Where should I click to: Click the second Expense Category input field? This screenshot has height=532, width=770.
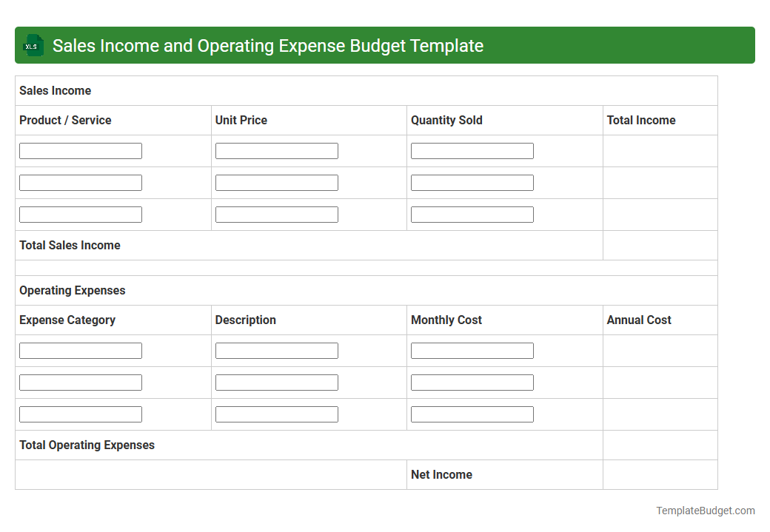pyautogui.click(x=80, y=382)
